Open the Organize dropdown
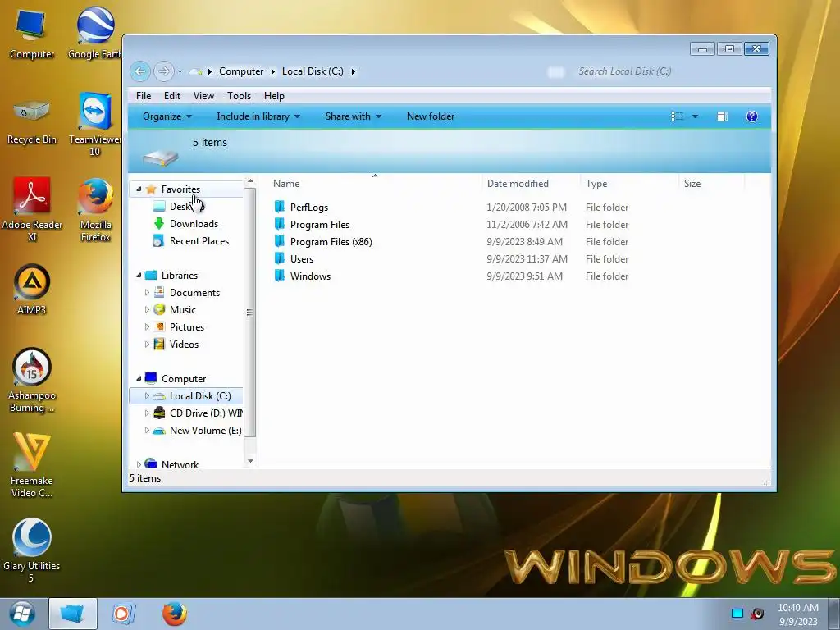 pyautogui.click(x=167, y=116)
